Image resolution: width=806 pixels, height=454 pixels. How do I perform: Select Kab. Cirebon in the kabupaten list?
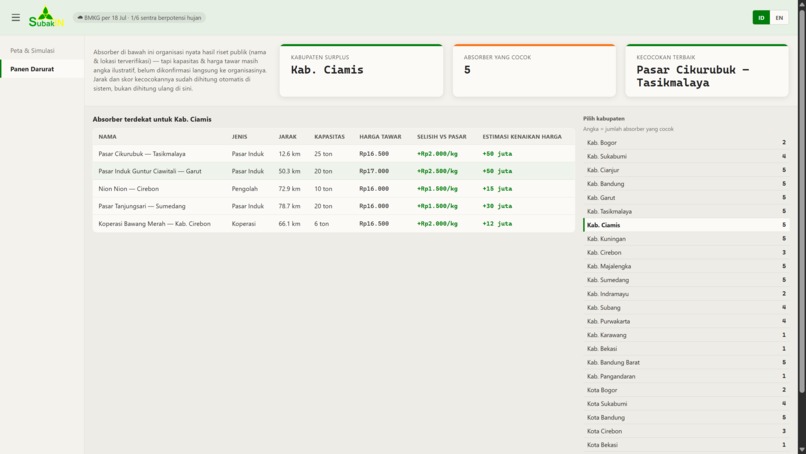[x=686, y=252]
